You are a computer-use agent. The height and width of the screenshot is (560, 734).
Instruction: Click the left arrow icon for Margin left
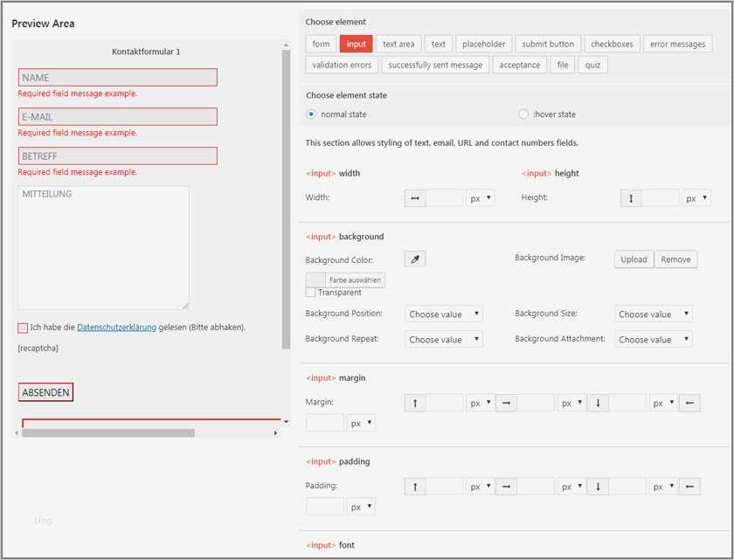689,402
